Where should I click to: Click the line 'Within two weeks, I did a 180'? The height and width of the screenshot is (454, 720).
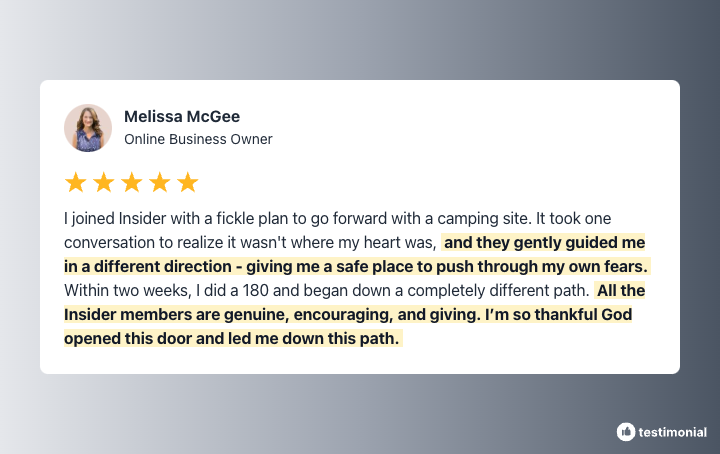pyautogui.click(x=326, y=290)
